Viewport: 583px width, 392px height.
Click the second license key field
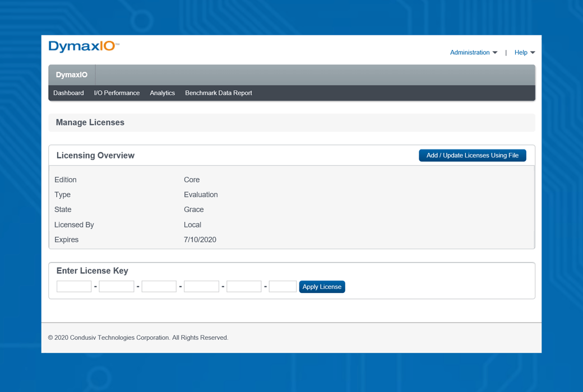coord(117,287)
